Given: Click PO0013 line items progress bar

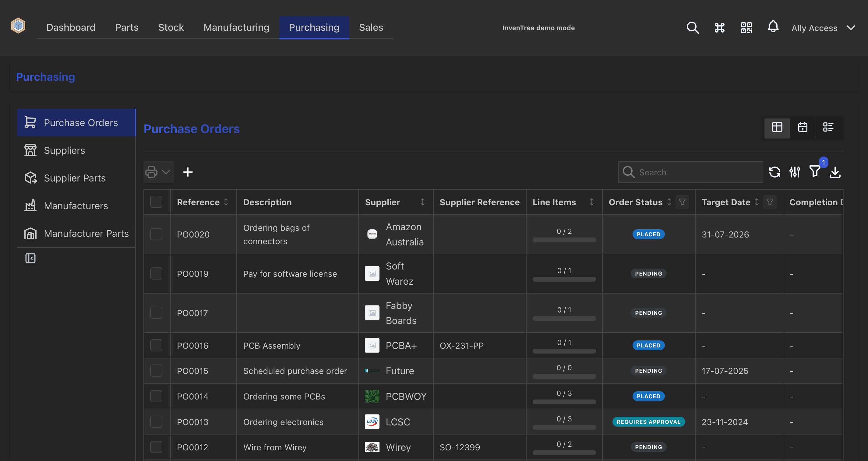Looking at the screenshot, I should tap(564, 427).
